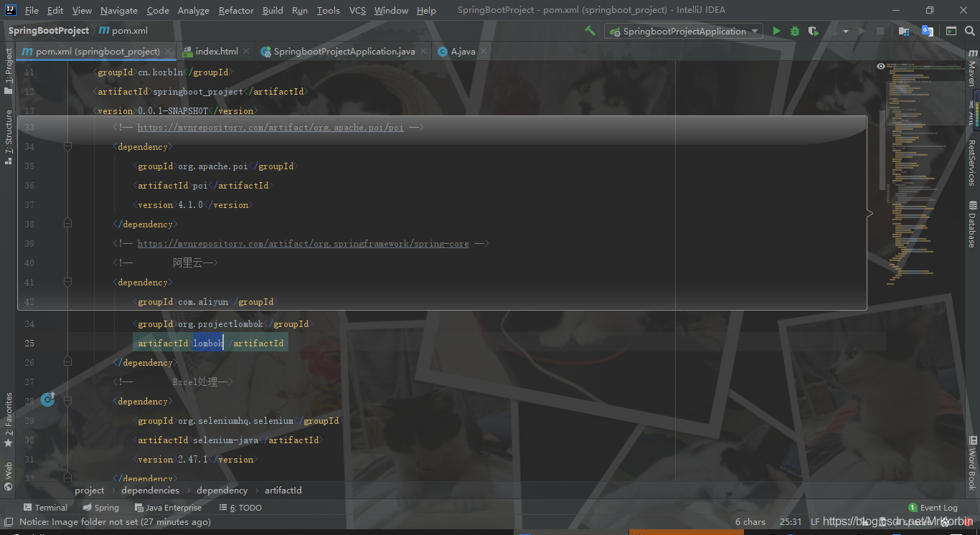Open the 7: Structure tool window
This screenshot has width=980, height=535.
pos(9,137)
